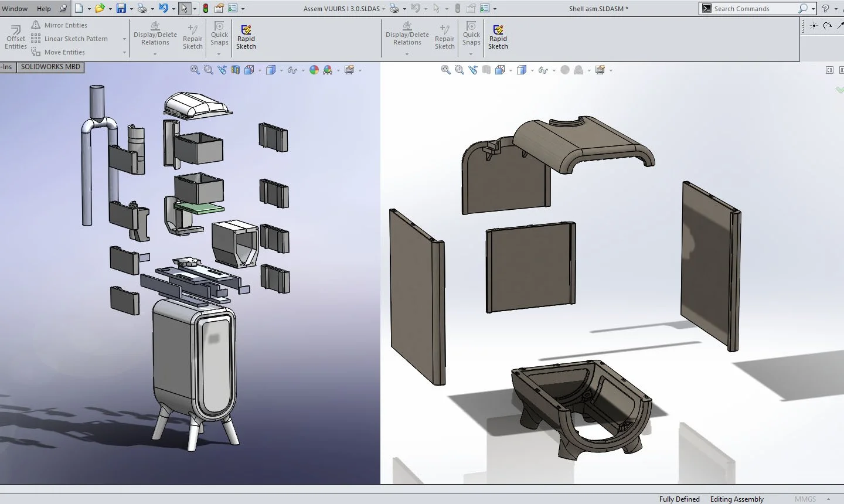Expand units arrow next to MMGS
This screenshot has height=504, width=844.
point(828,499)
